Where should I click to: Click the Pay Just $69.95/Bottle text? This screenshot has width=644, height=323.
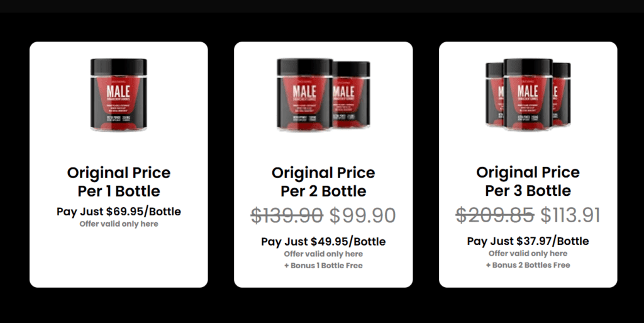(119, 212)
